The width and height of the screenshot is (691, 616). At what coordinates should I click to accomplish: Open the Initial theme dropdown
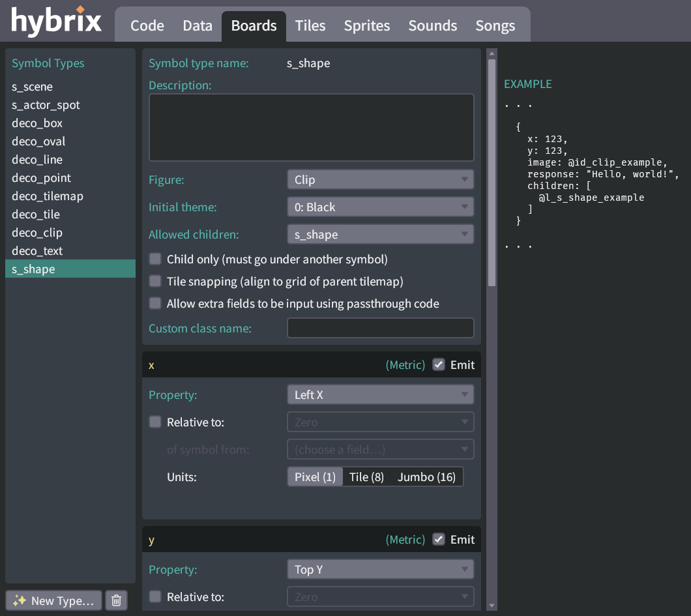[380, 207]
